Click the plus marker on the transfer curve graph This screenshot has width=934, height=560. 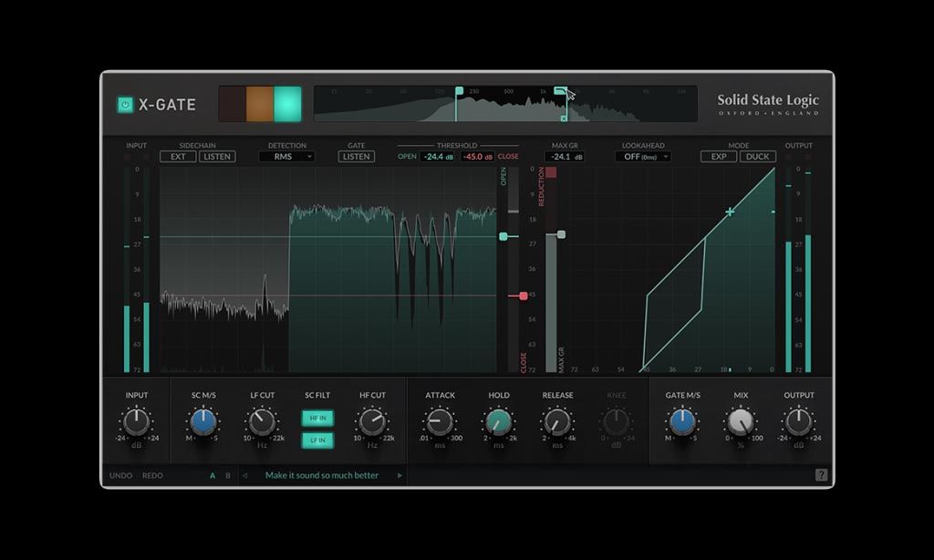[x=730, y=212]
